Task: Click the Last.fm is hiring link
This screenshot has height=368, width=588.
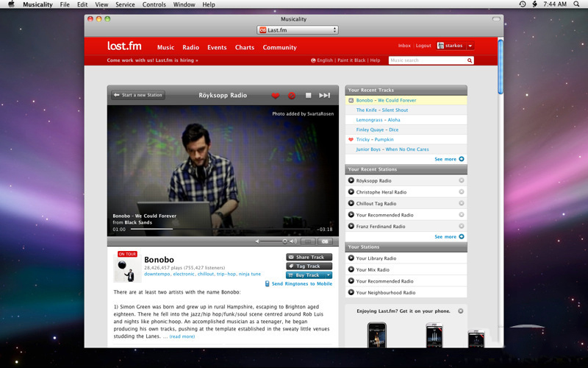Action: pos(152,60)
